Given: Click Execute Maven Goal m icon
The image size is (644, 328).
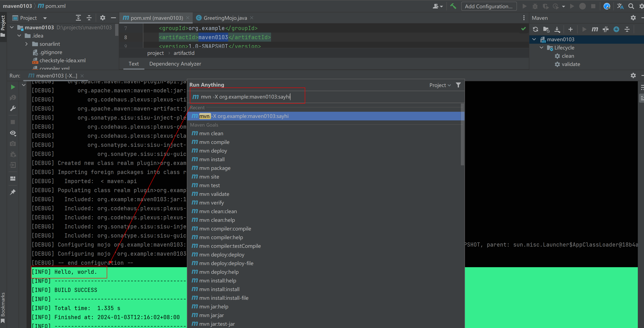Looking at the screenshot, I should coord(595,29).
